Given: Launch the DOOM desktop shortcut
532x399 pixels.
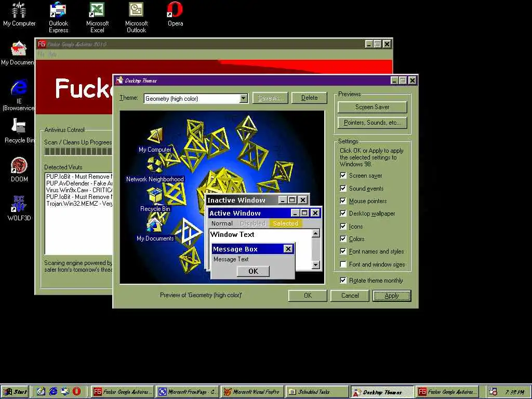Looking at the screenshot, I should coord(19,169).
